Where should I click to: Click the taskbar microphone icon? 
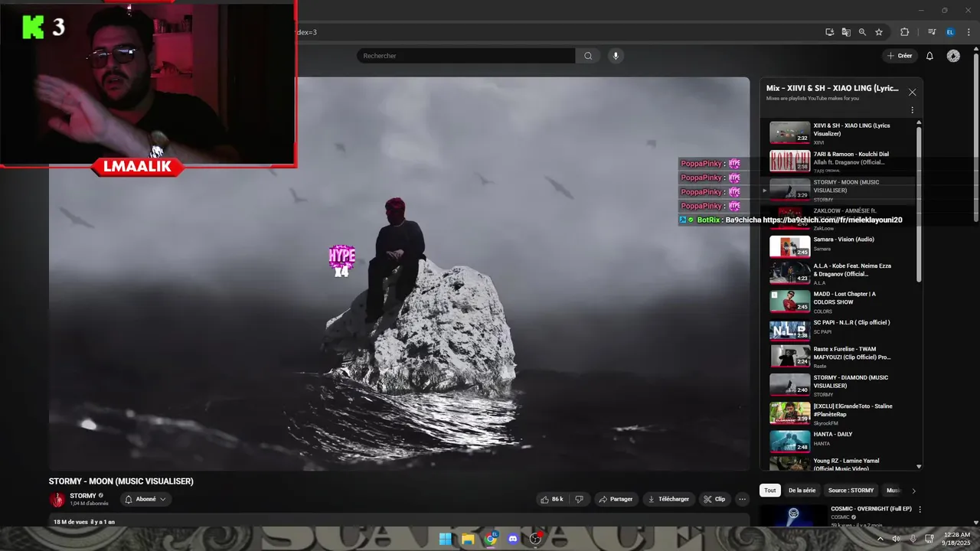click(913, 539)
